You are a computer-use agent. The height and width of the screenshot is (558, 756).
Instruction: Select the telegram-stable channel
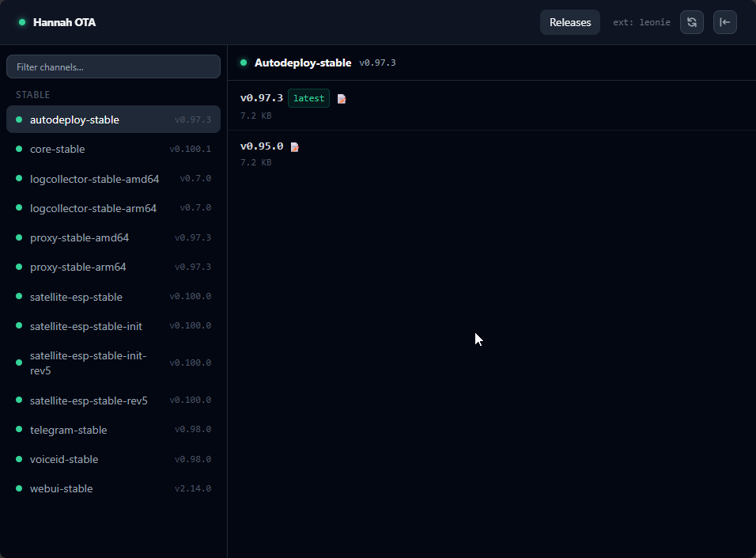coord(113,430)
